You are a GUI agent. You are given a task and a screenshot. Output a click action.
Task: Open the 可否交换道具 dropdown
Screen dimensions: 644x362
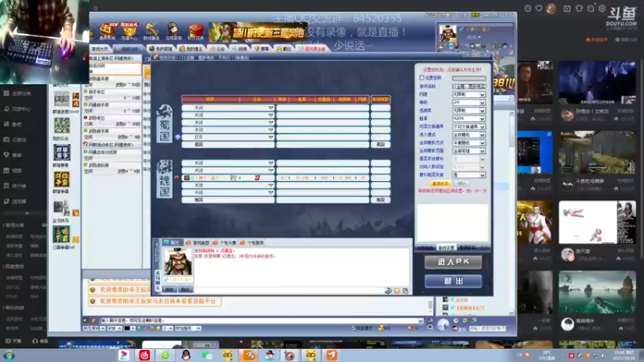point(469,127)
